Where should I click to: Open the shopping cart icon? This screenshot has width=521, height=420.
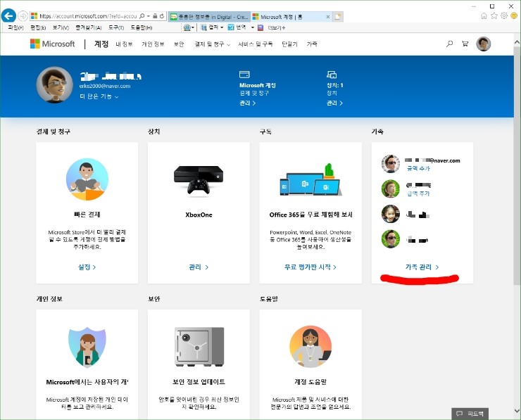point(465,44)
